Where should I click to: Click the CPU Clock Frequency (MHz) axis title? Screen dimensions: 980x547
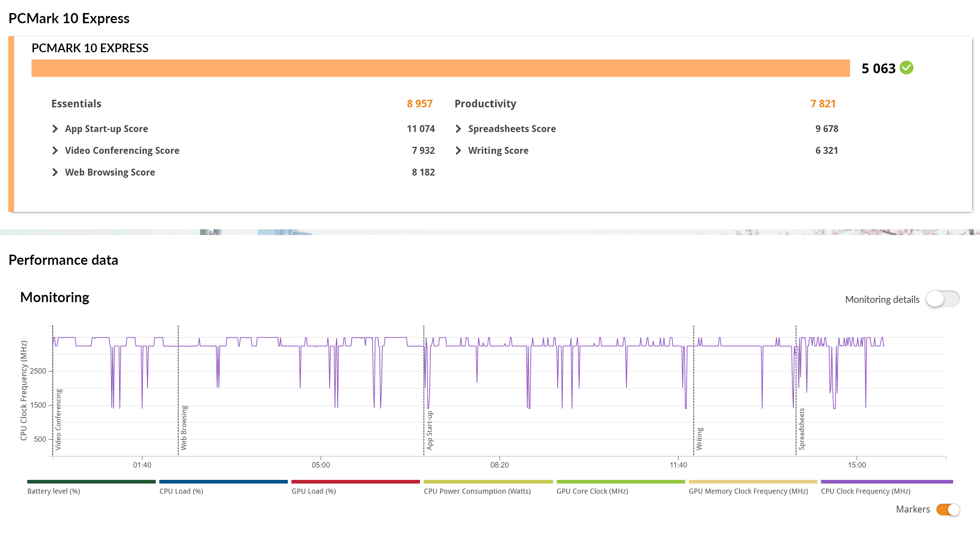pyautogui.click(x=24, y=390)
